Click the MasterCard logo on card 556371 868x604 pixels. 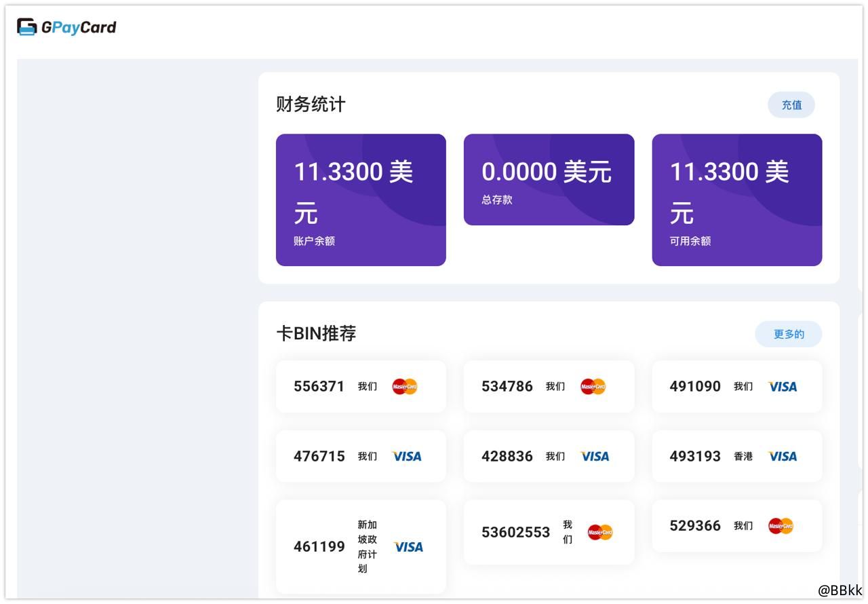tap(405, 387)
